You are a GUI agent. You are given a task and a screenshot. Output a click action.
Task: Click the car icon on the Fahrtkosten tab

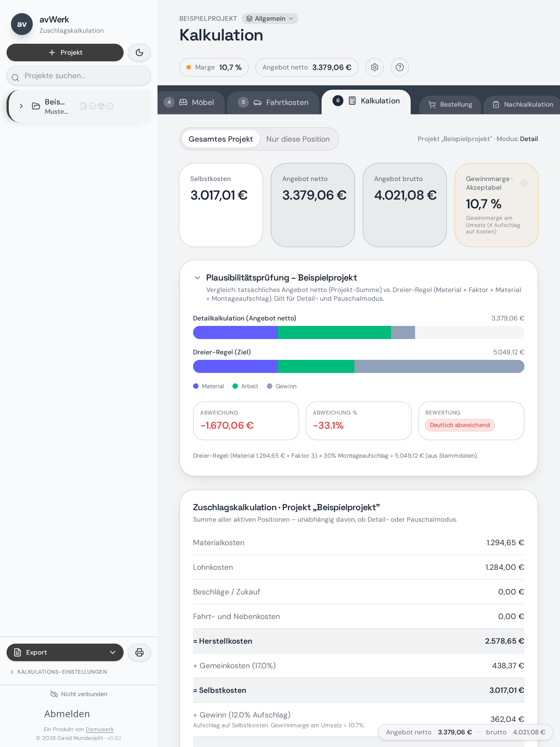coord(257,102)
